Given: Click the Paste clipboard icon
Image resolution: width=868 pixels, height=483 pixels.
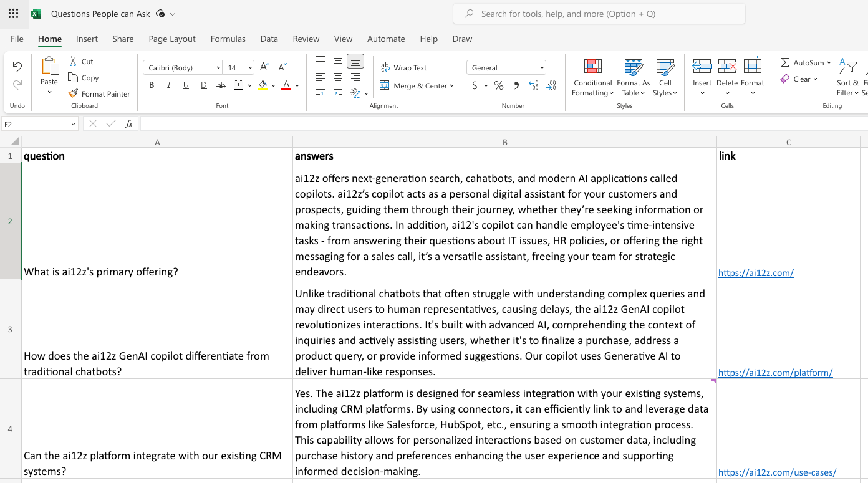Looking at the screenshot, I should 49,65.
